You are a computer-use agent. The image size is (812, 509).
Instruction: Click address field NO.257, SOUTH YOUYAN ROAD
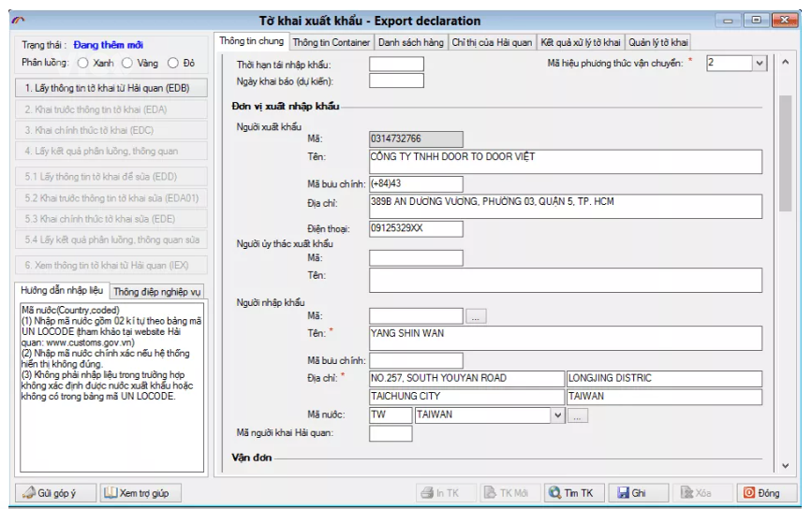click(466, 379)
